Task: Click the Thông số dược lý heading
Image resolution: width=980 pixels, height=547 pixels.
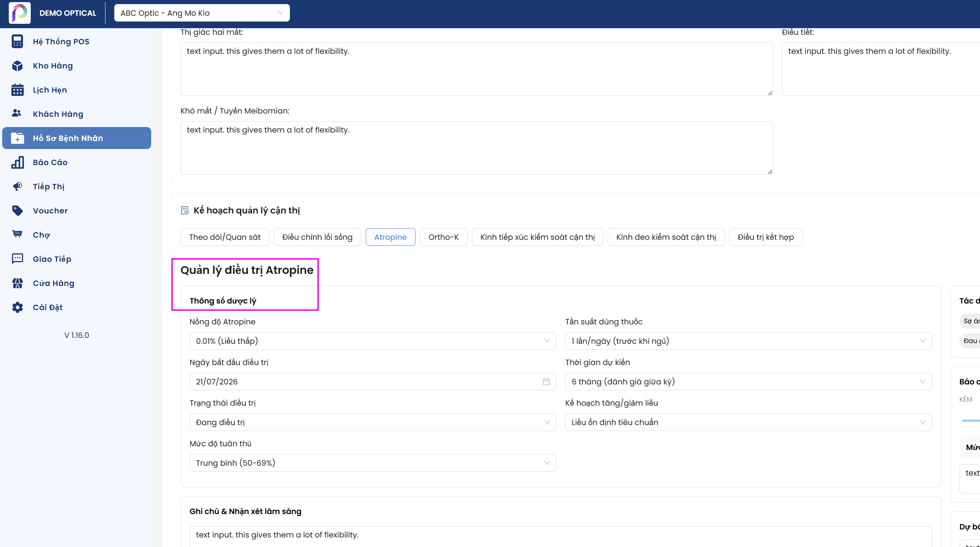Action: pyautogui.click(x=223, y=301)
